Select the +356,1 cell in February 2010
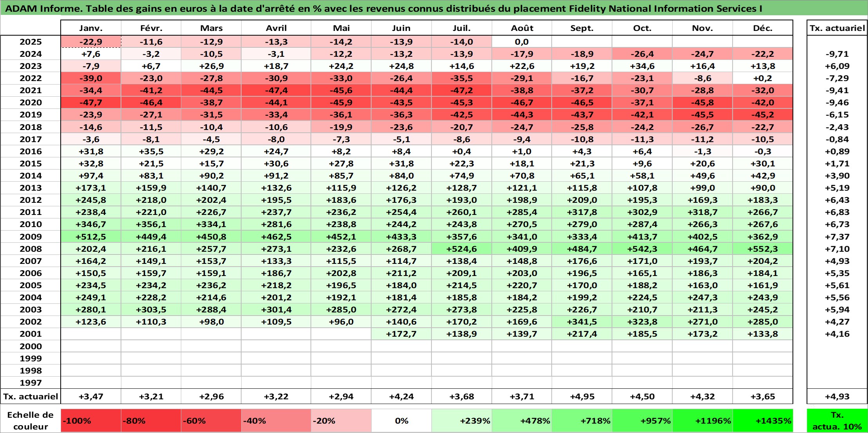868x433 pixels. (151, 224)
